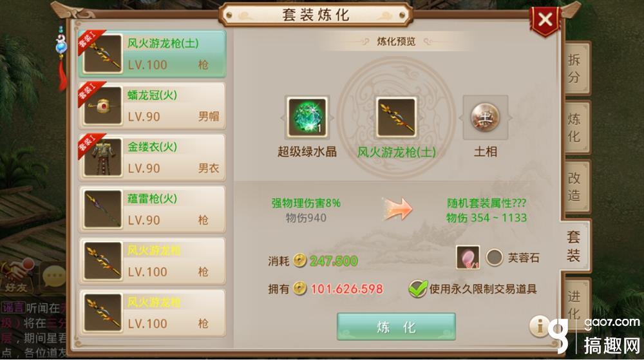This screenshot has height=360, width=644.
Task: Open the 进化 side tab
Action: point(575,305)
